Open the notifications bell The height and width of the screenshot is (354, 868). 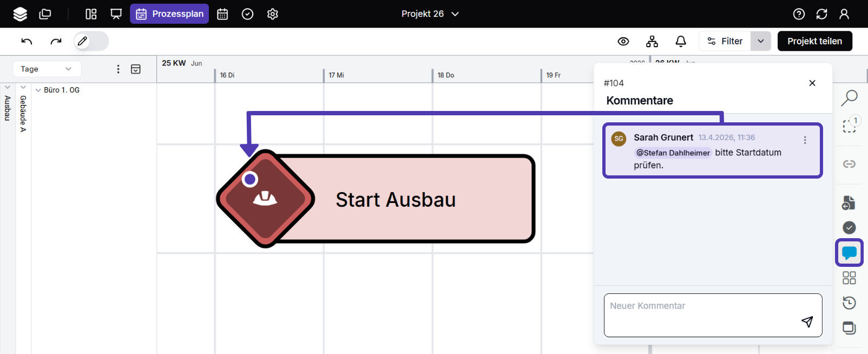(x=681, y=41)
